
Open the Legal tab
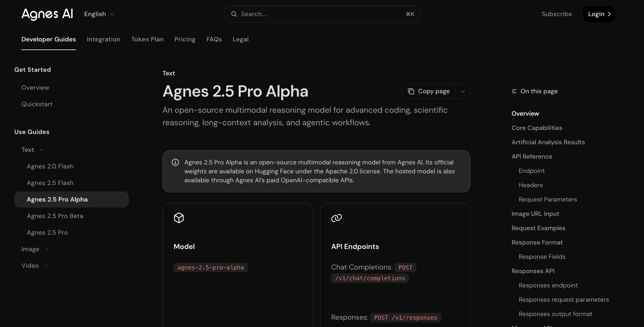click(x=241, y=39)
